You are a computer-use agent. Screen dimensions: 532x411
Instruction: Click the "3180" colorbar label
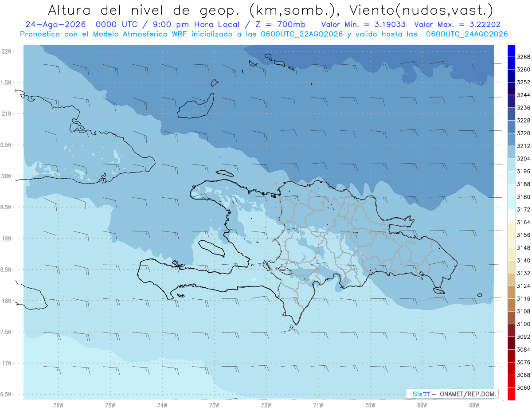click(x=524, y=197)
